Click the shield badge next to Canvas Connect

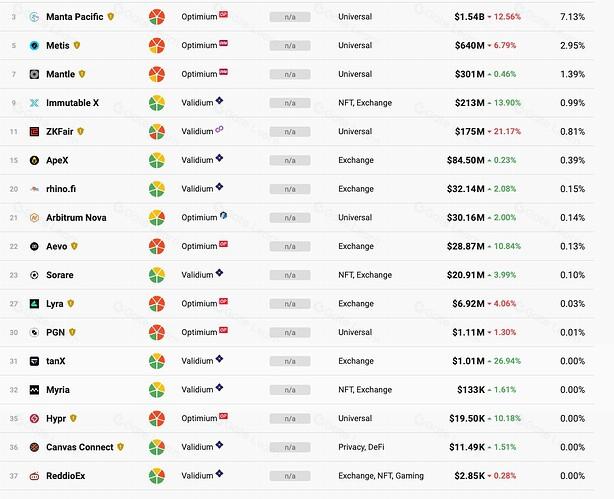click(x=120, y=447)
